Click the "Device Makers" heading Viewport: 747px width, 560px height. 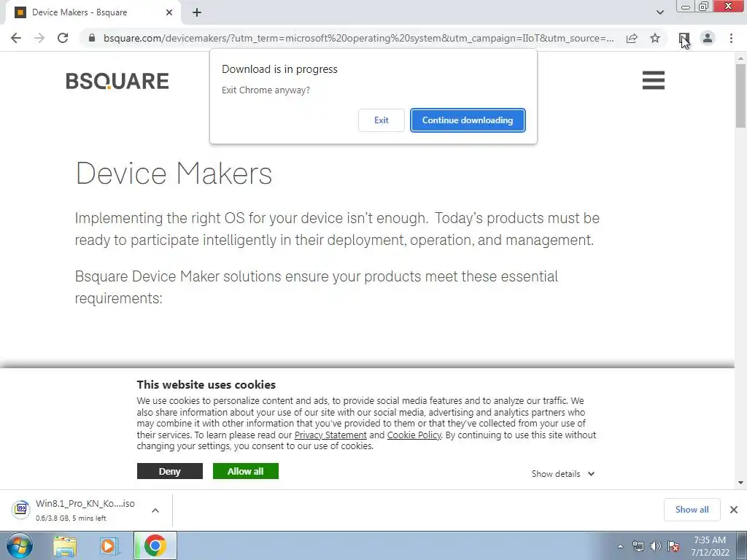(174, 174)
